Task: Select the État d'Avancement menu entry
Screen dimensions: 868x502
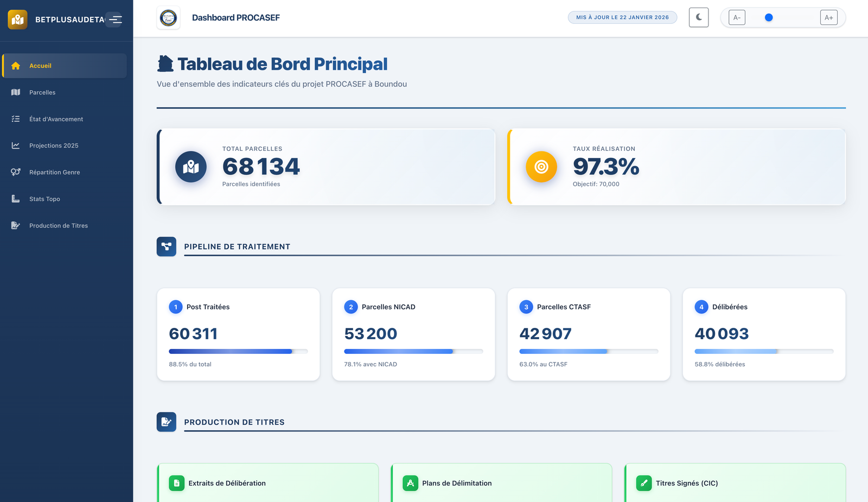Action: point(56,119)
